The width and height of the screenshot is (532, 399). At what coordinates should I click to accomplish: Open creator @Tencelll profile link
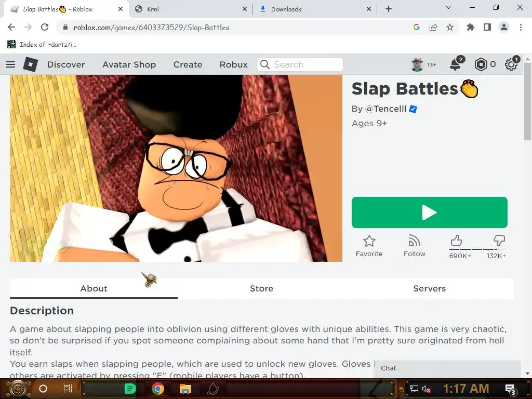tap(385, 109)
